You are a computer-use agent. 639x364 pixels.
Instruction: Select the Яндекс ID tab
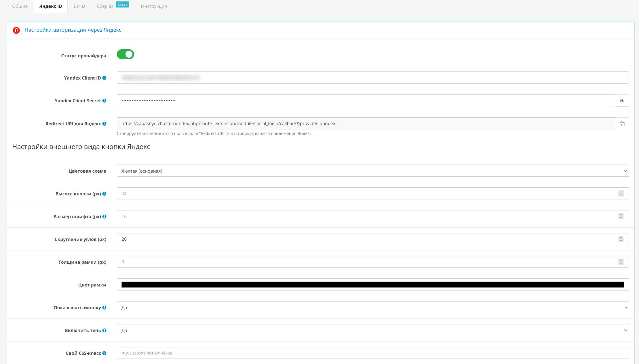pyautogui.click(x=50, y=6)
